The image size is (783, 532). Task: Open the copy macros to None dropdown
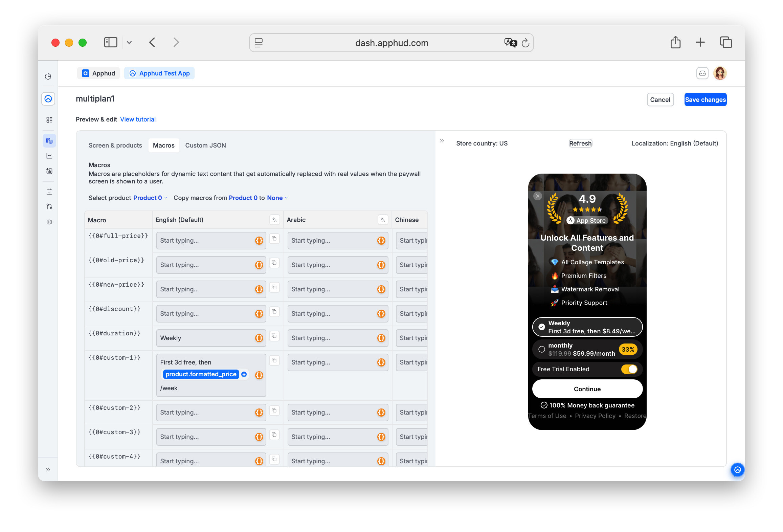pyautogui.click(x=277, y=198)
